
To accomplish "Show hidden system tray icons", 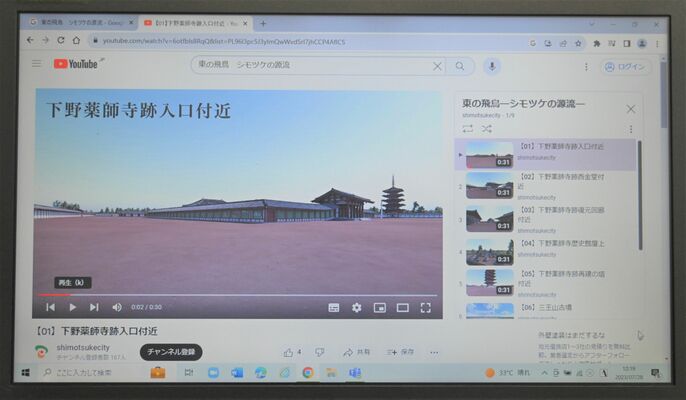I will 544,373.
